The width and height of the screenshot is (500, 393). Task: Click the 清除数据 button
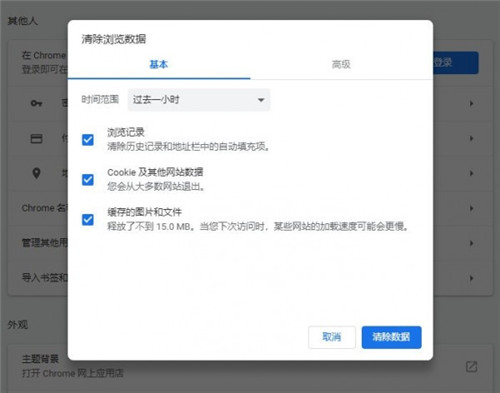(x=391, y=337)
